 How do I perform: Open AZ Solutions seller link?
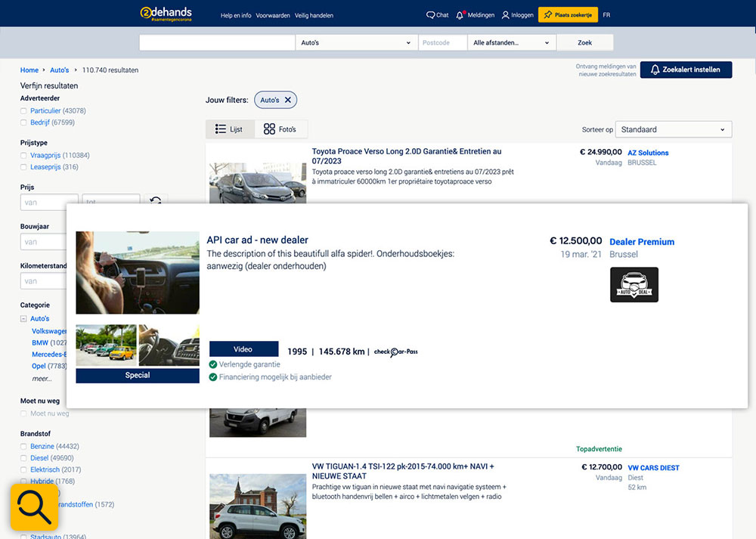click(648, 153)
